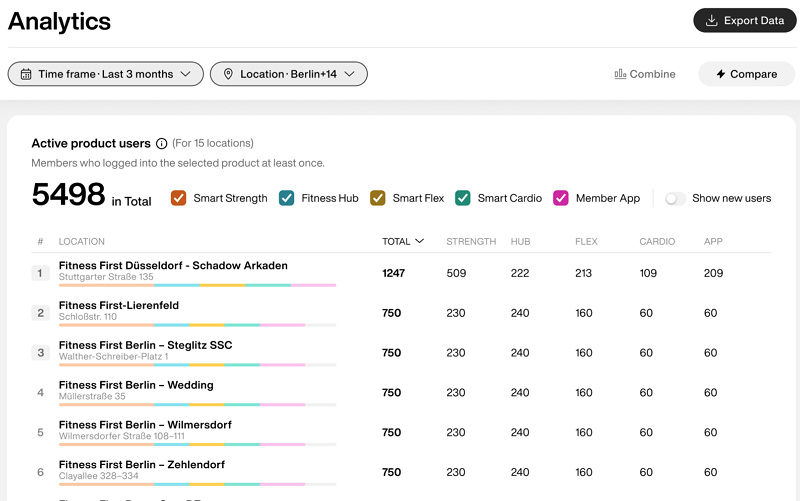Click row number 4 for Wedding
800x501 pixels.
coord(40,392)
